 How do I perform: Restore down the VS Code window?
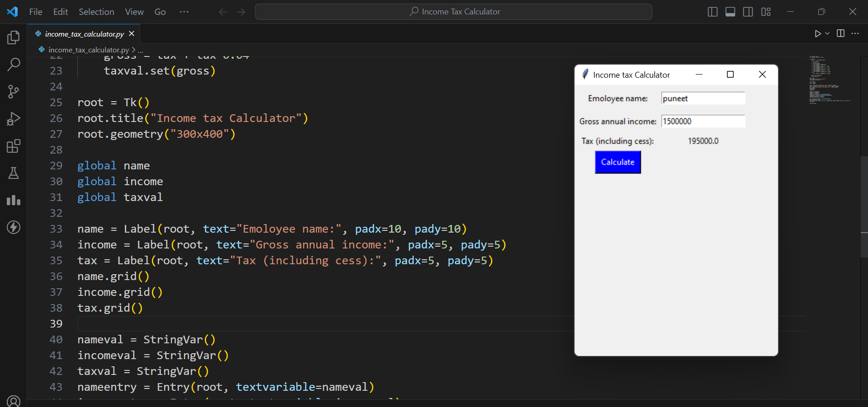821,12
